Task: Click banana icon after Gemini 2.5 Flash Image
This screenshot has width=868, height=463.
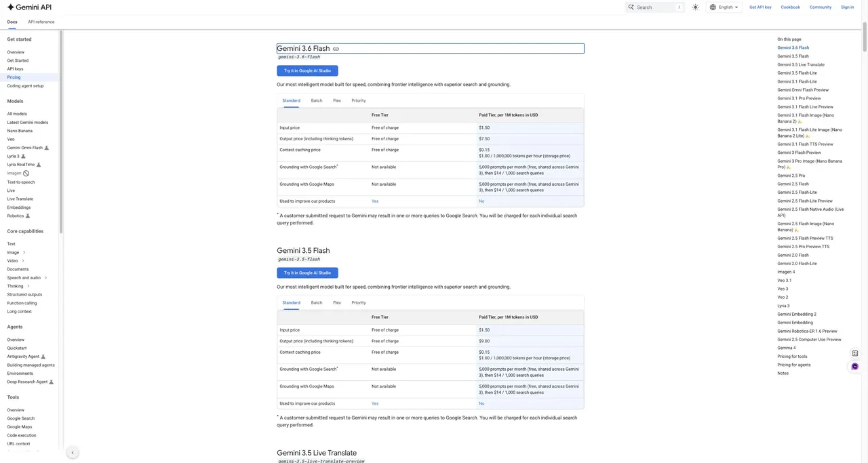Action: click(x=796, y=230)
